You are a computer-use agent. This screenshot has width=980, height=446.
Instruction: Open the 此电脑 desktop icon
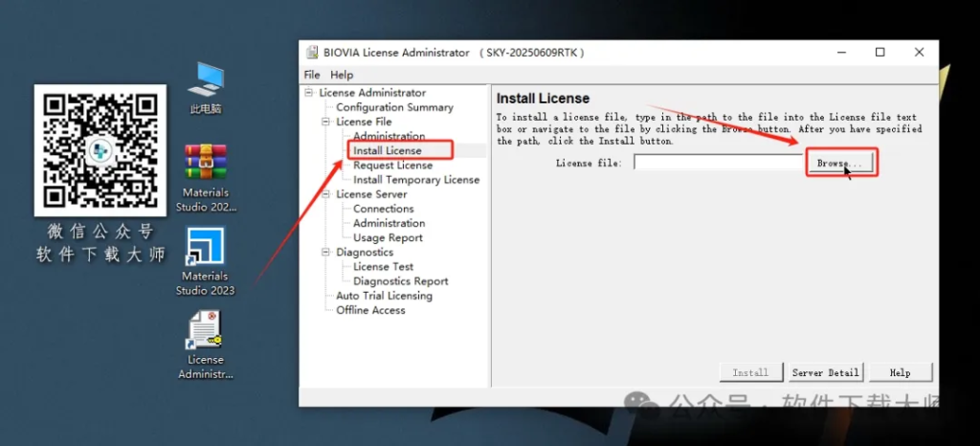coord(205,80)
